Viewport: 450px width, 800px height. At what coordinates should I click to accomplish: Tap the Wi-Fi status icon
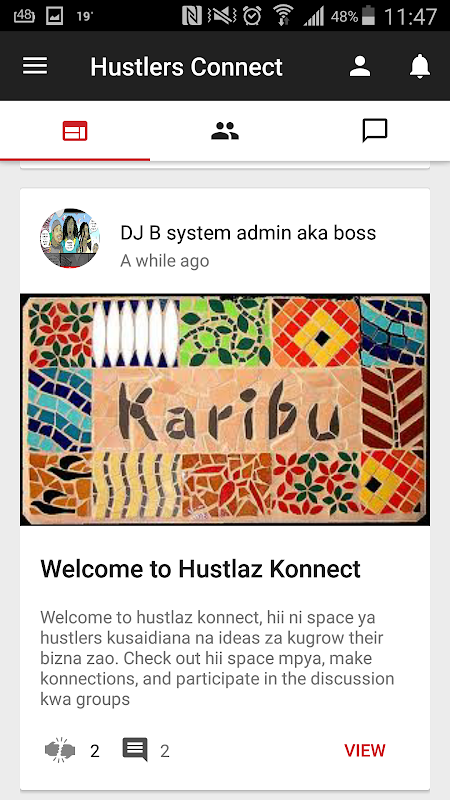(283, 16)
